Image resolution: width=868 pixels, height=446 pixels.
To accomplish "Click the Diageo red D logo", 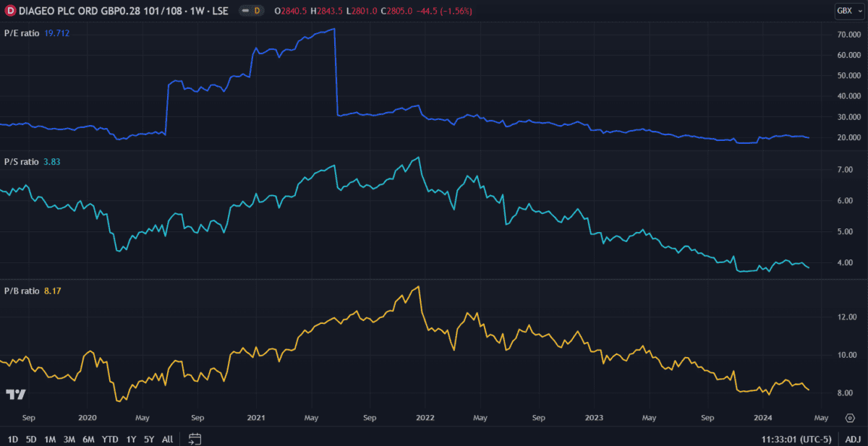I will 11,10.
